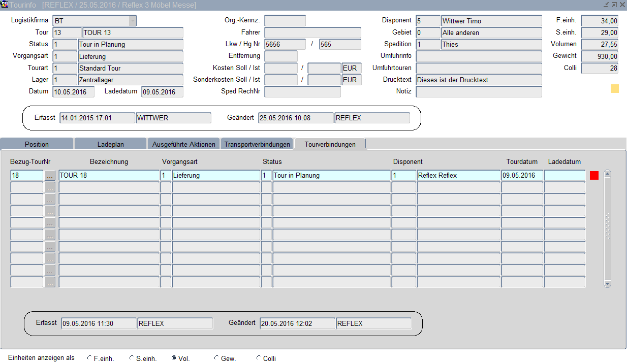Select the Colli units radio button
627x364 pixels.
click(259, 358)
